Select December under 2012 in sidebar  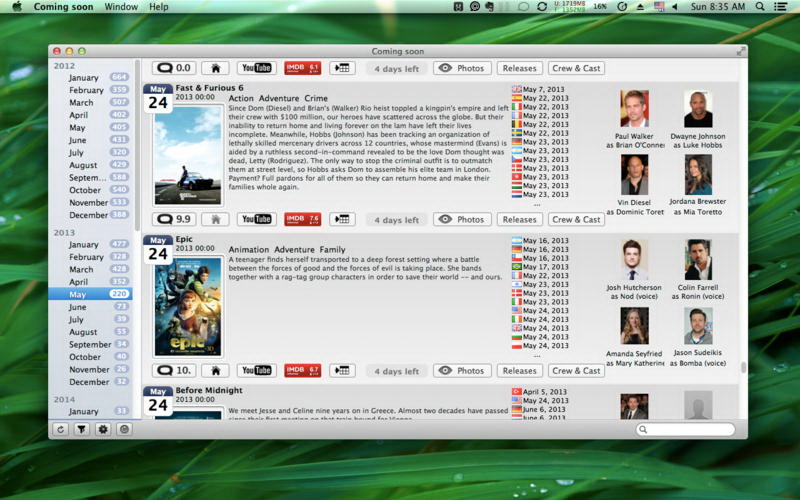coord(88,215)
